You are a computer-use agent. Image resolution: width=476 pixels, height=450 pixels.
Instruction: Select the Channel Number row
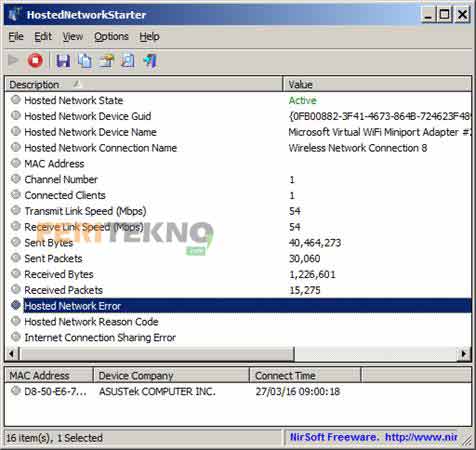coord(238,179)
